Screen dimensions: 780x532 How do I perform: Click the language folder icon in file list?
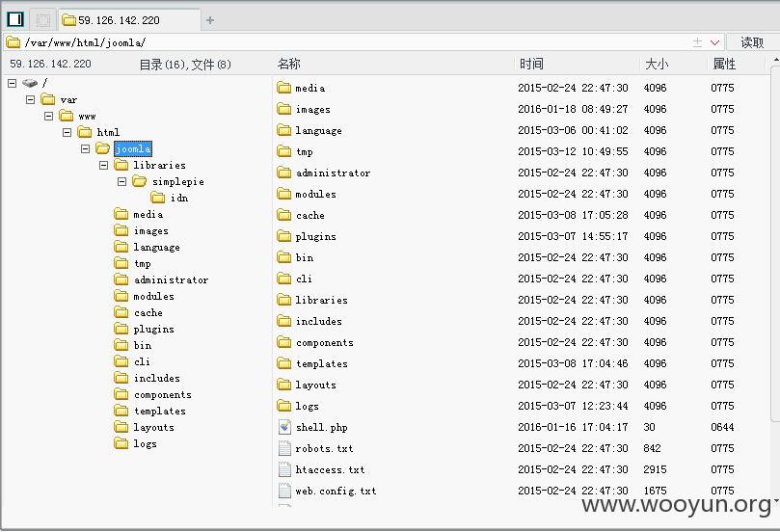[284, 130]
